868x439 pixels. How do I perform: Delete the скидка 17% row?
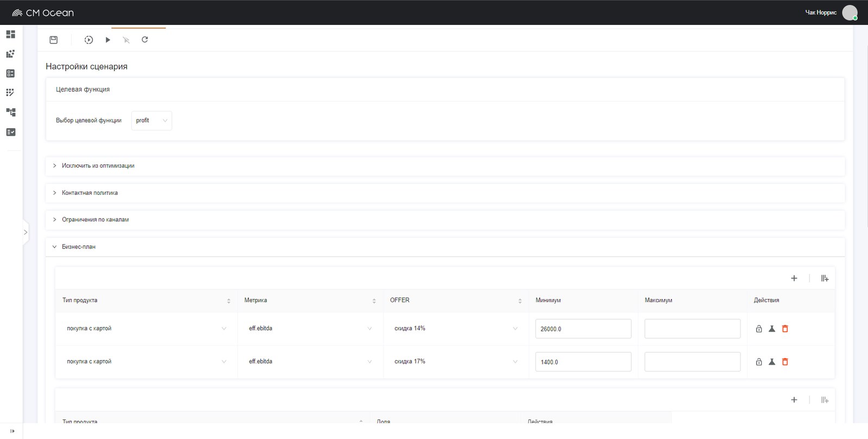pyautogui.click(x=785, y=362)
